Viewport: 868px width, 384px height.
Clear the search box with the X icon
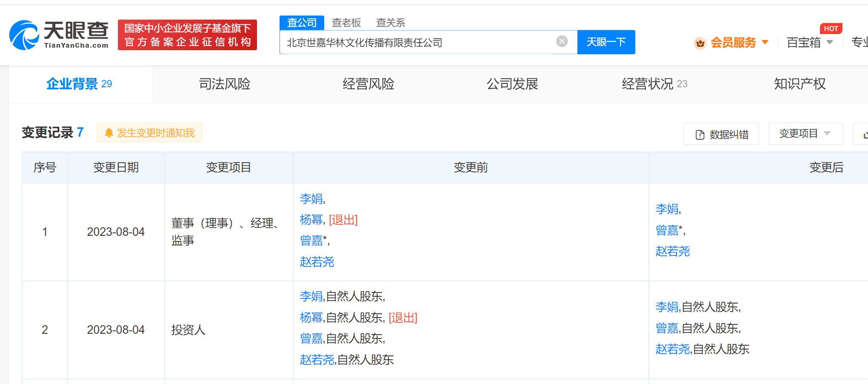(x=562, y=41)
